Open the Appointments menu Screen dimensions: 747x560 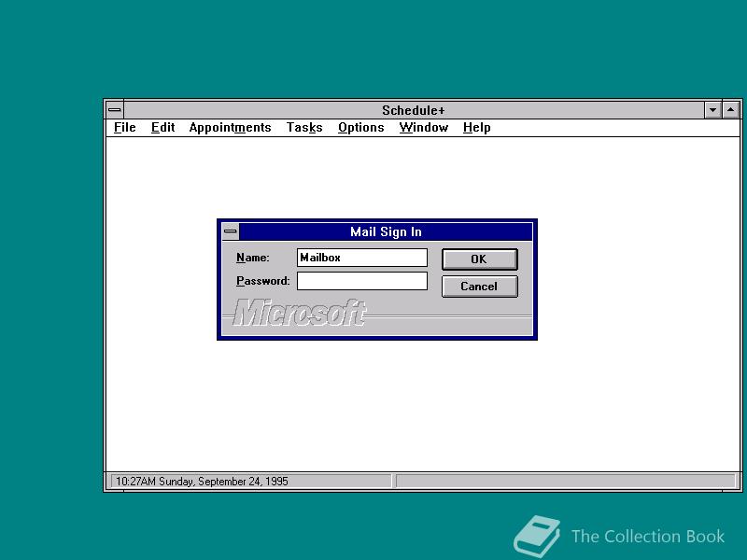click(230, 128)
